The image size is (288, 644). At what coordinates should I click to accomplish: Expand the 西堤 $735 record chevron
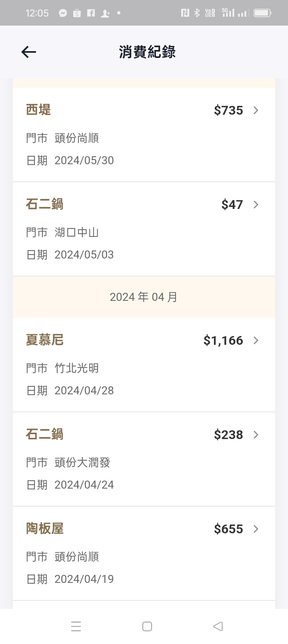point(256,110)
